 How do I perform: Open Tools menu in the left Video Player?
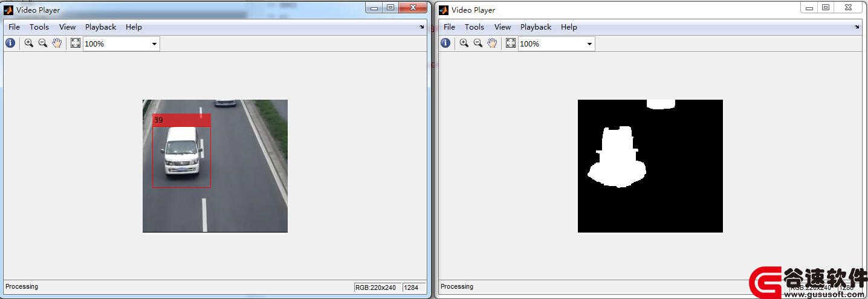[39, 27]
